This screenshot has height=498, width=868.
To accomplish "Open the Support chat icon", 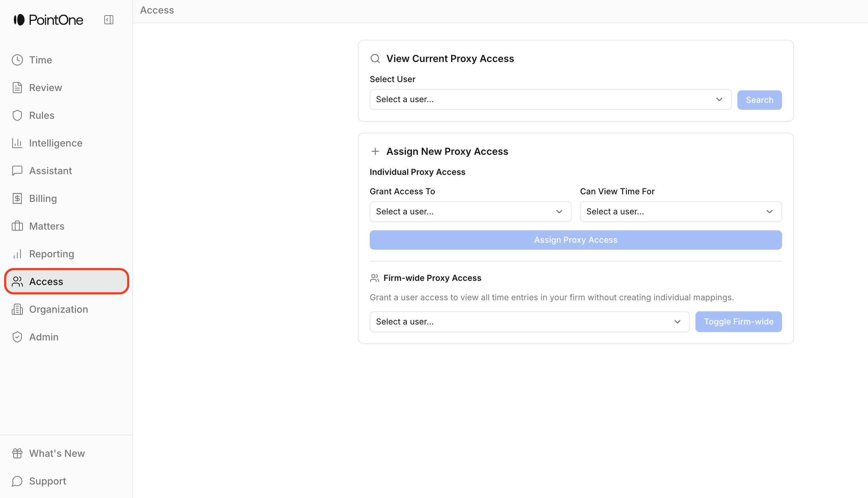I will [x=17, y=481].
